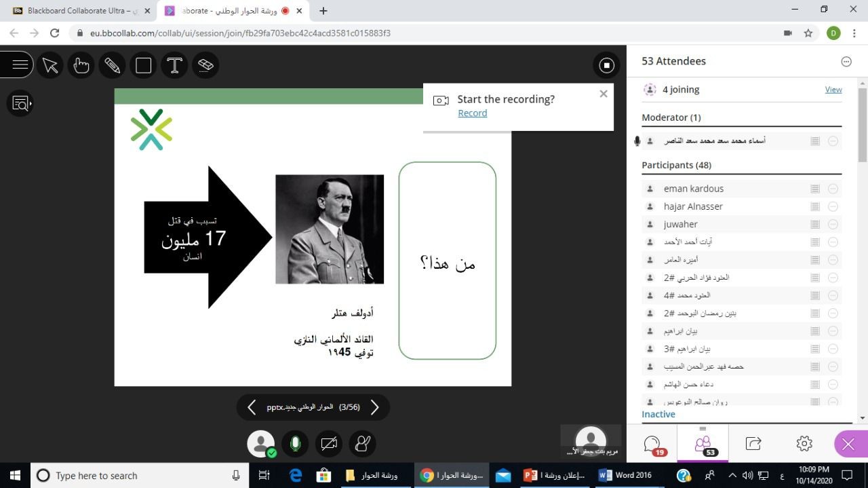868x488 pixels.
Task: Select the Text tool
Action: click(x=174, y=65)
